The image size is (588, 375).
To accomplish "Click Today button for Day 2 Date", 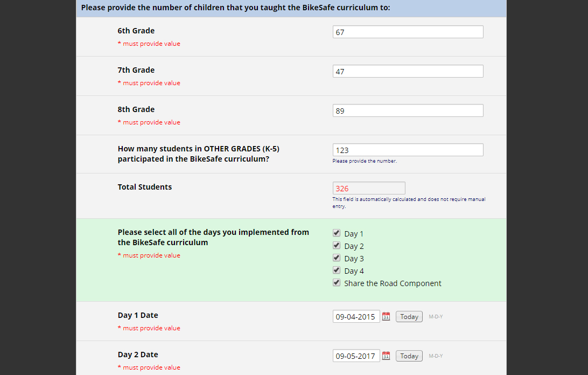I will tap(409, 356).
